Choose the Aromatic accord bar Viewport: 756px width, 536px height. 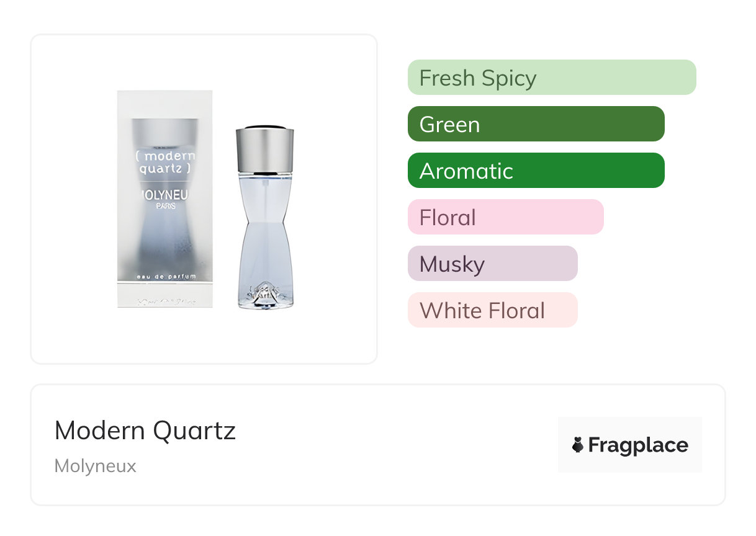click(x=536, y=171)
